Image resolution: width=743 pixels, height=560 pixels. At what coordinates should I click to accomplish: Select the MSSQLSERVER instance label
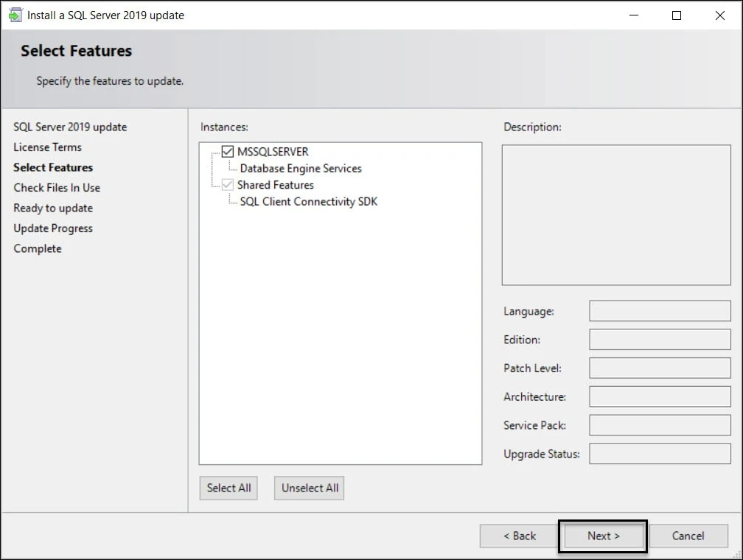(x=273, y=152)
